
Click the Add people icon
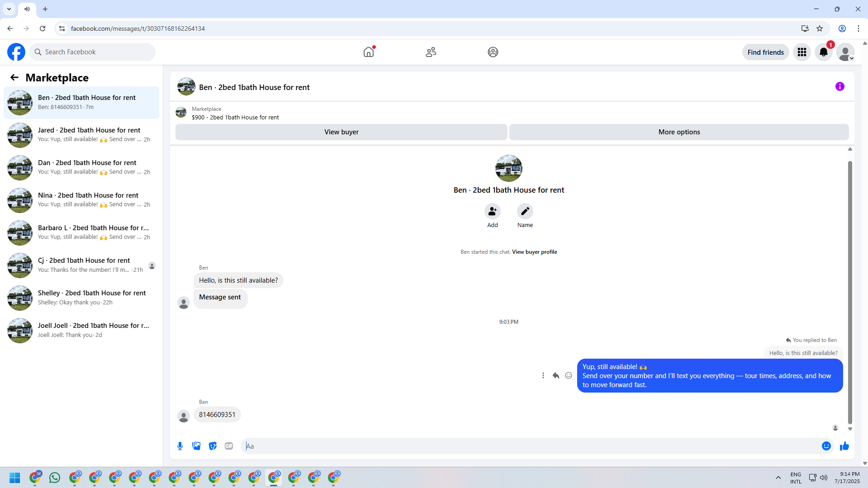pos(493,211)
